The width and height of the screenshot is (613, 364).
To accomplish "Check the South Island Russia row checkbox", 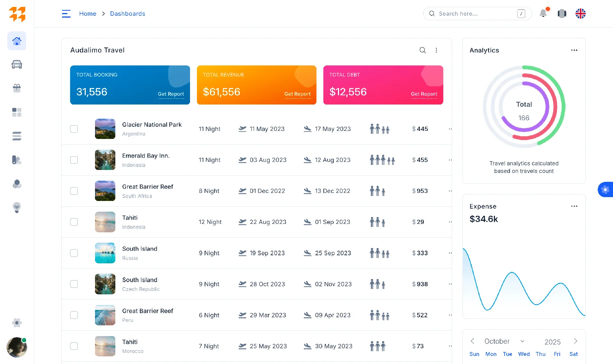I will (x=74, y=253).
